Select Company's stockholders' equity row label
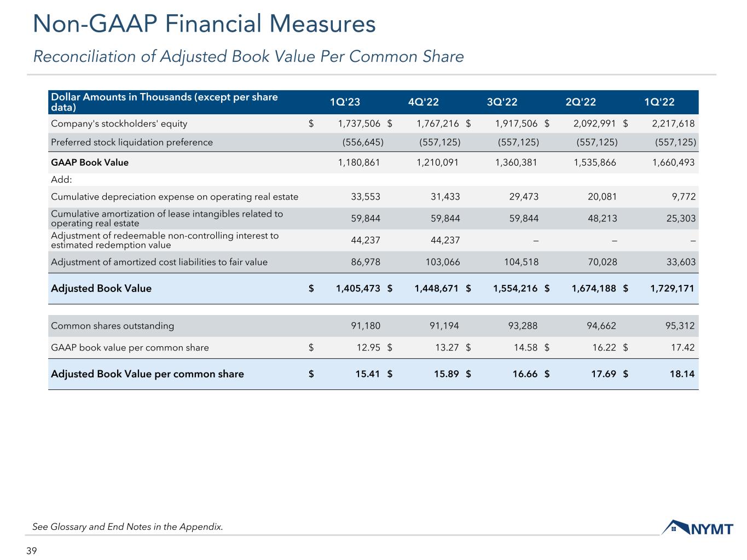The height and width of the screenshot is (560, 747). 119,124
